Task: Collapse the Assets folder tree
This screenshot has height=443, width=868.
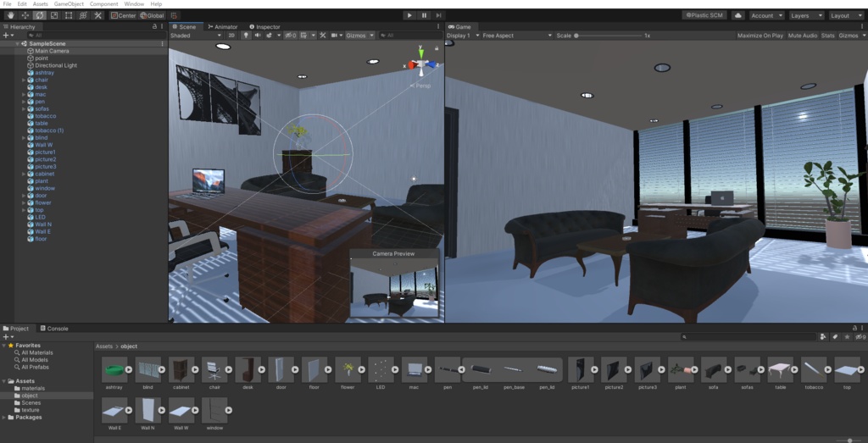Action: pyautogui.click(x=4, y=381)
